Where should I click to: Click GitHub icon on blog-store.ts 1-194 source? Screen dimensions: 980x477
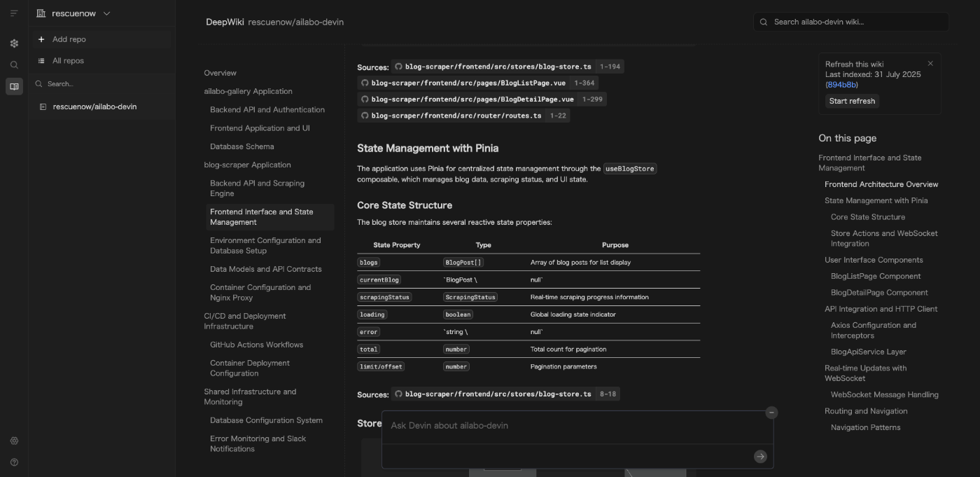399,67
